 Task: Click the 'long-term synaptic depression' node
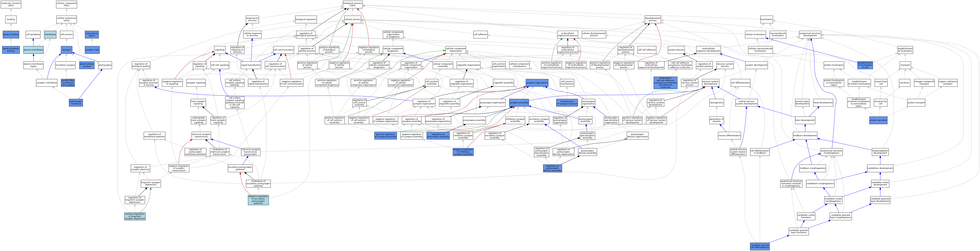(151, 184)
